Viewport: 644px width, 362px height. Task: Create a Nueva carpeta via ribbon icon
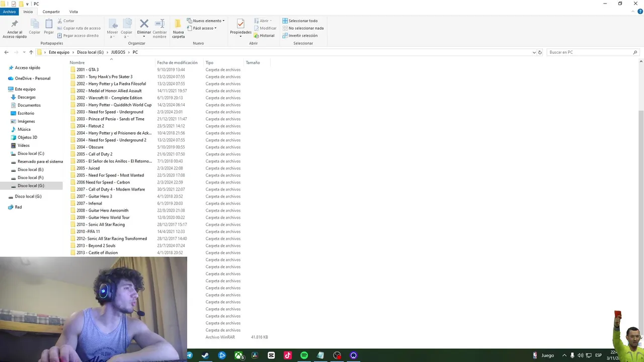tap(178, 29)
